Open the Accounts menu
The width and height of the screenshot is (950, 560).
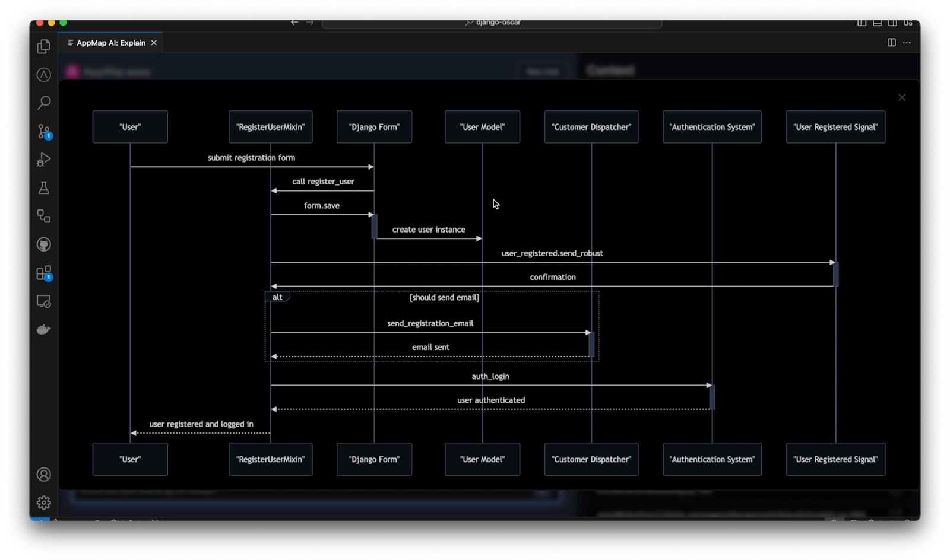pos(43,475)
